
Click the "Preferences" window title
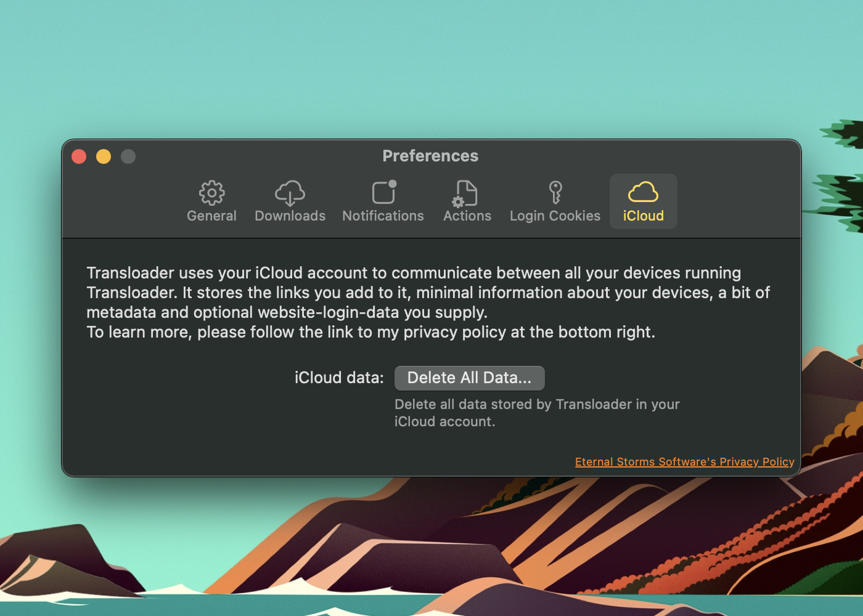click(x=430, y=156)
